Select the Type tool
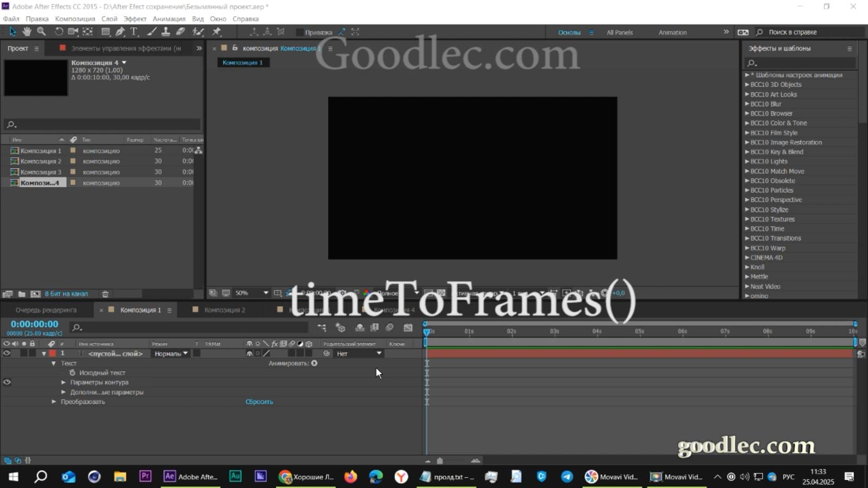 134,31
